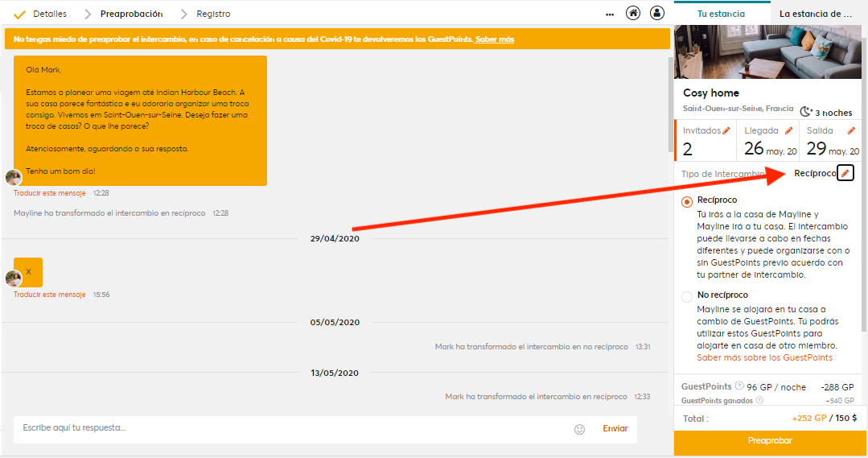Image resolution: width=868 pixels, height=458 pixels.
Task: Select the No recíproco radio option
Action: [x=687, y=297]
